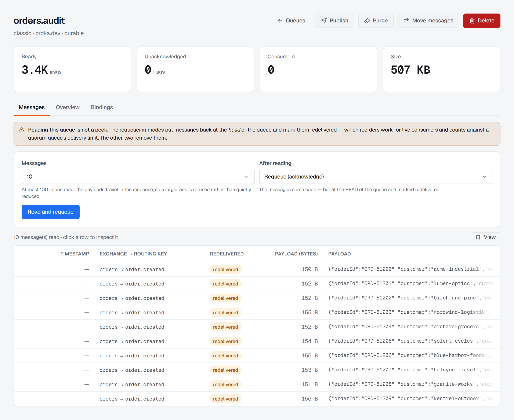
Task: Click the 153 B size cell
Action: [309, 370]
